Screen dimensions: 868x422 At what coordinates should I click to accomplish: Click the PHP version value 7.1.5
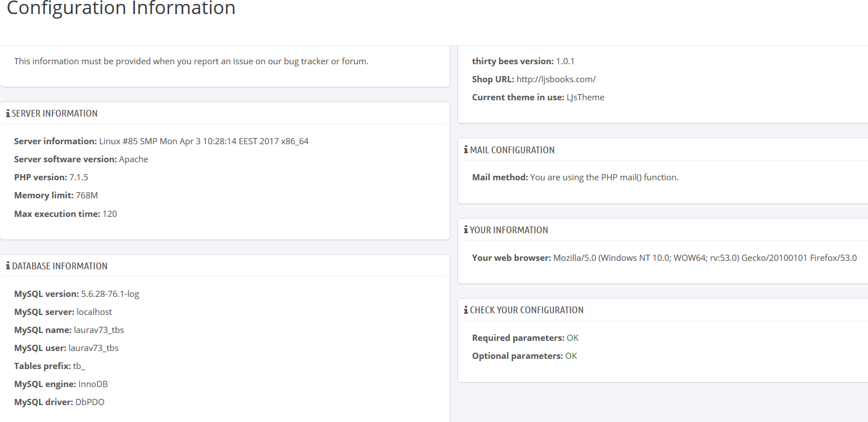click(79, 177)
